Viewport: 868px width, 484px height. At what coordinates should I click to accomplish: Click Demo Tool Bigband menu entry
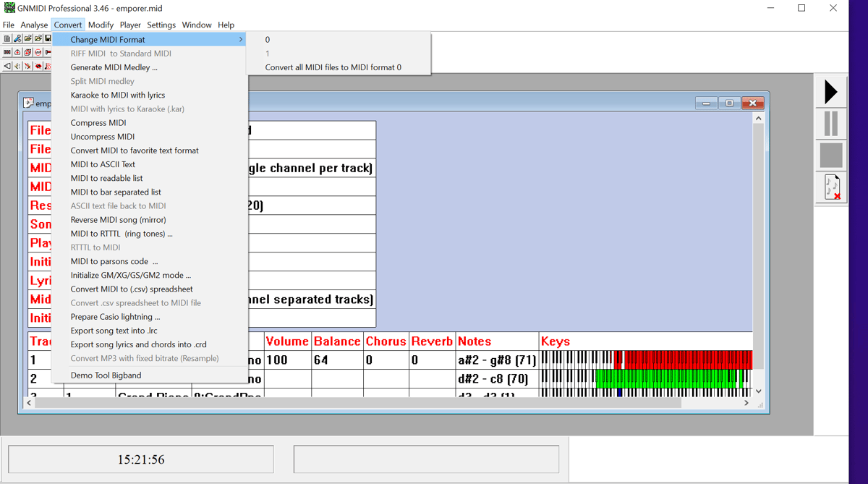[x=106, y=375]
